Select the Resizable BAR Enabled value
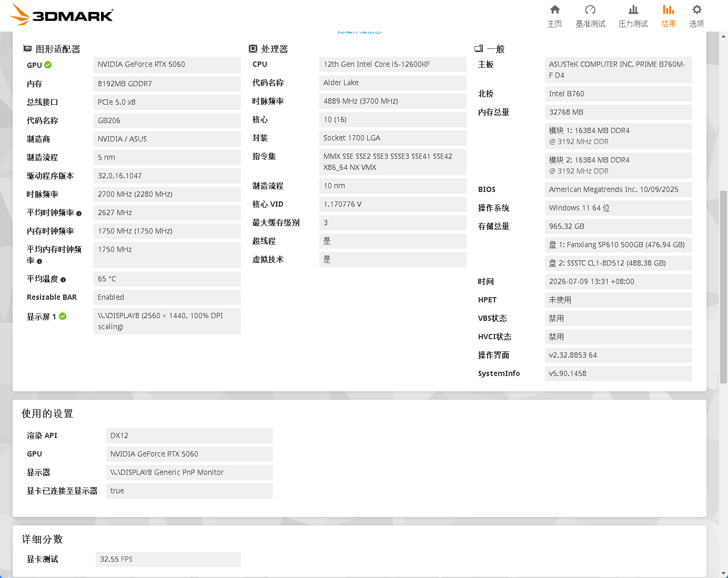 pos(167,297)
